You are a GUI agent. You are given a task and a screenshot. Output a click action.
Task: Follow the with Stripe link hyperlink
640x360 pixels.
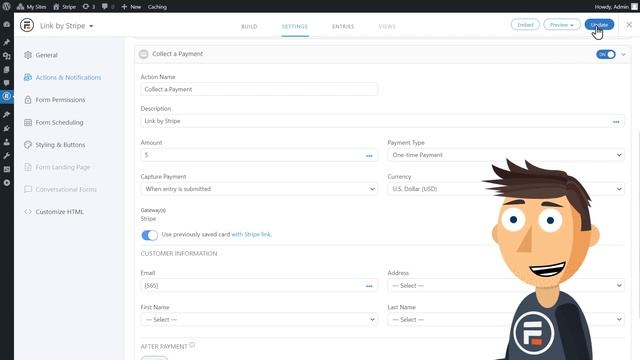coord(251,234)
